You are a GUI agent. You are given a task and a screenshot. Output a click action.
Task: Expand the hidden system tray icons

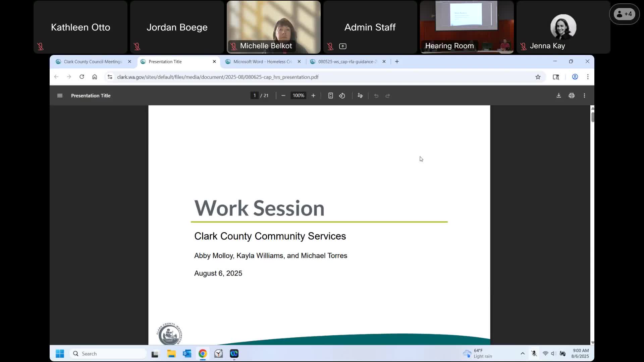[522, 354]
